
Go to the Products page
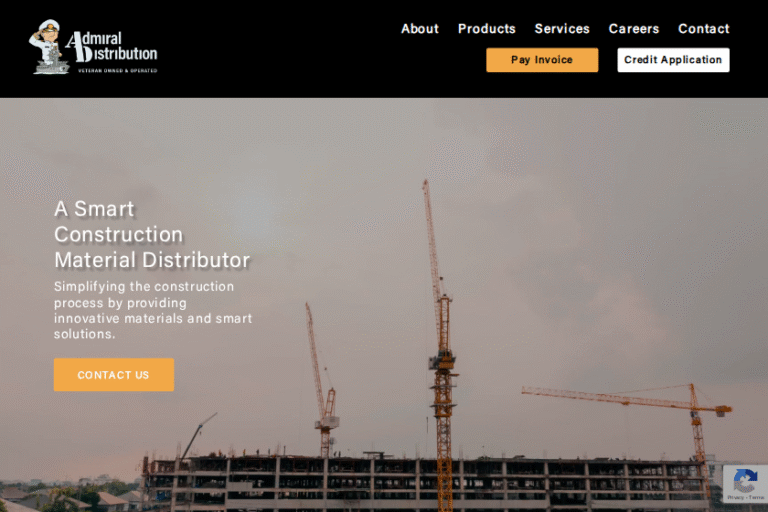pyautogui.click(x=486, y=29)
